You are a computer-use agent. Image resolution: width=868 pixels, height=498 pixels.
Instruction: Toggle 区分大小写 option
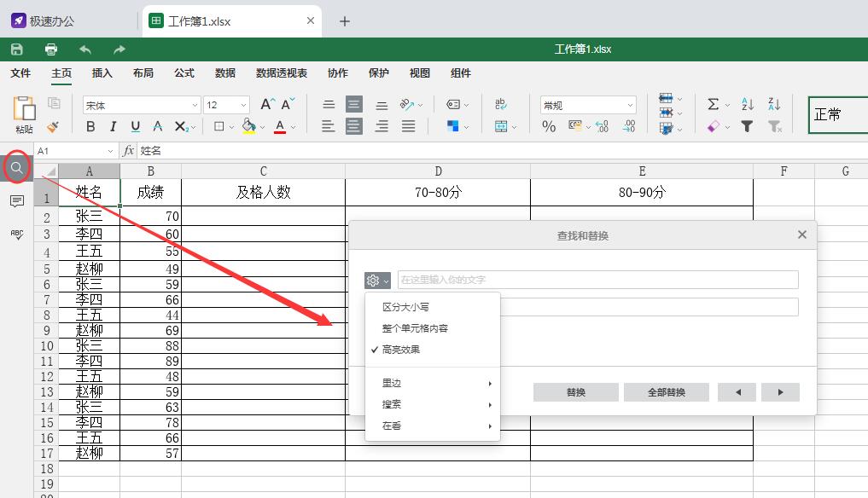[x=405, y=307]
